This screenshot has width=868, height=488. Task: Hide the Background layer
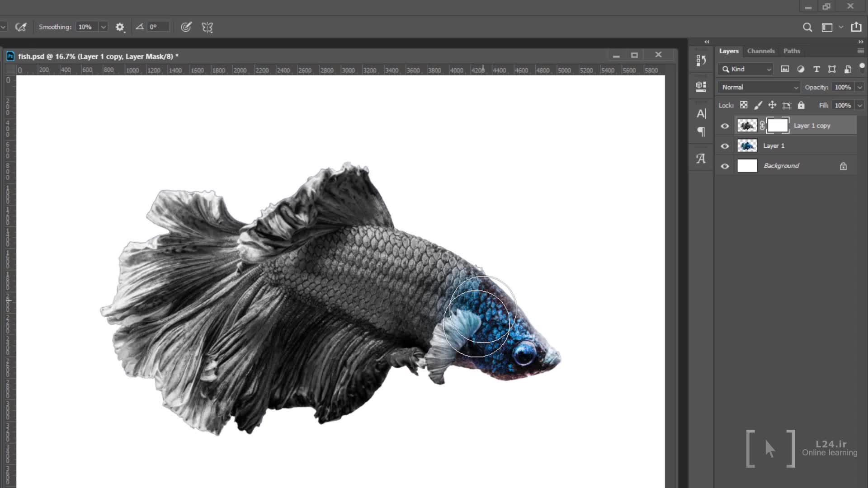point(725,166)
